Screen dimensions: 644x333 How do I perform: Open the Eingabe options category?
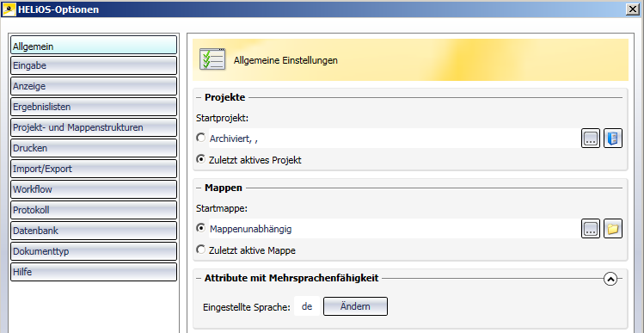pos(94,65)
